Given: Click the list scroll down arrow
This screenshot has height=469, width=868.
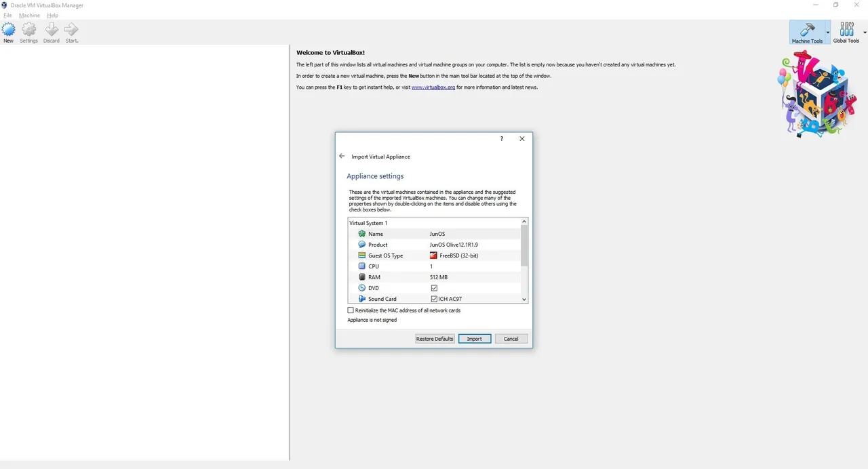Looking at the screenshot, I should (x=524, y=299).
